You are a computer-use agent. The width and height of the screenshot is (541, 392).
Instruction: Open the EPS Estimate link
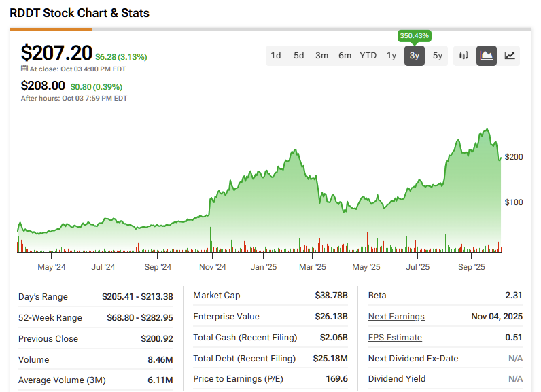coord(395,337)
